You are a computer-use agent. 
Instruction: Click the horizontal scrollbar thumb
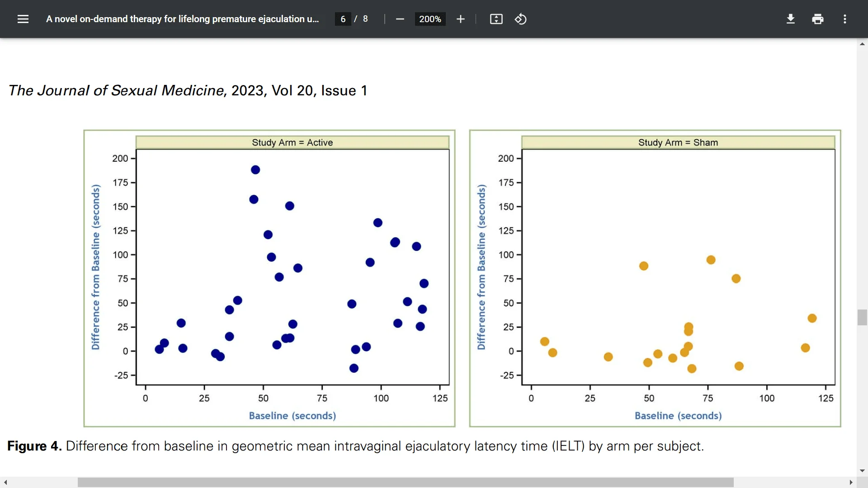tap(406, 483)
